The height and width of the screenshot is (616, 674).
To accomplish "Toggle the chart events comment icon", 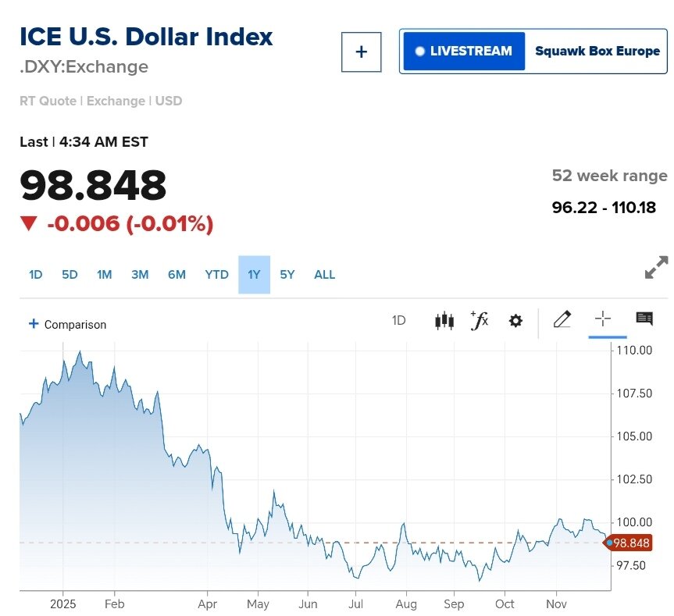I will 644,319.
